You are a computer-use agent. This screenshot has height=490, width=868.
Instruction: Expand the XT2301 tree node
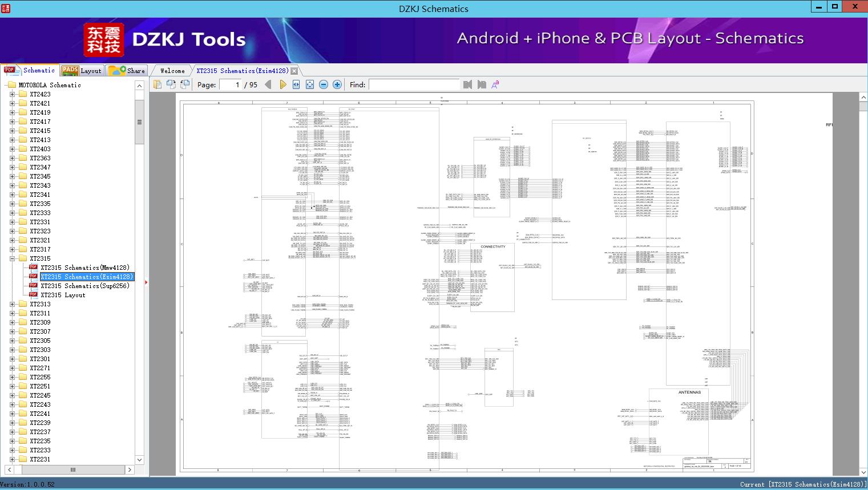coord(13,359)
